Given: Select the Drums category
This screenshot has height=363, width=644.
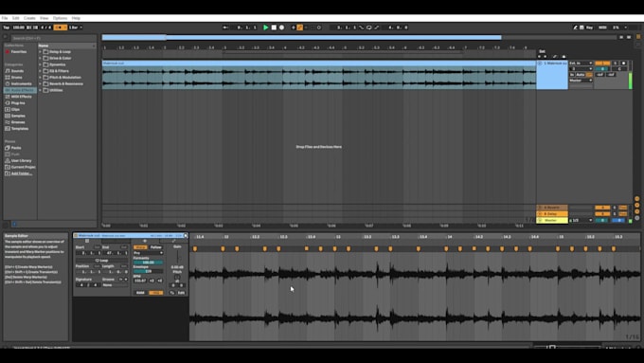Looking at the screenshot, I should 17,78.
